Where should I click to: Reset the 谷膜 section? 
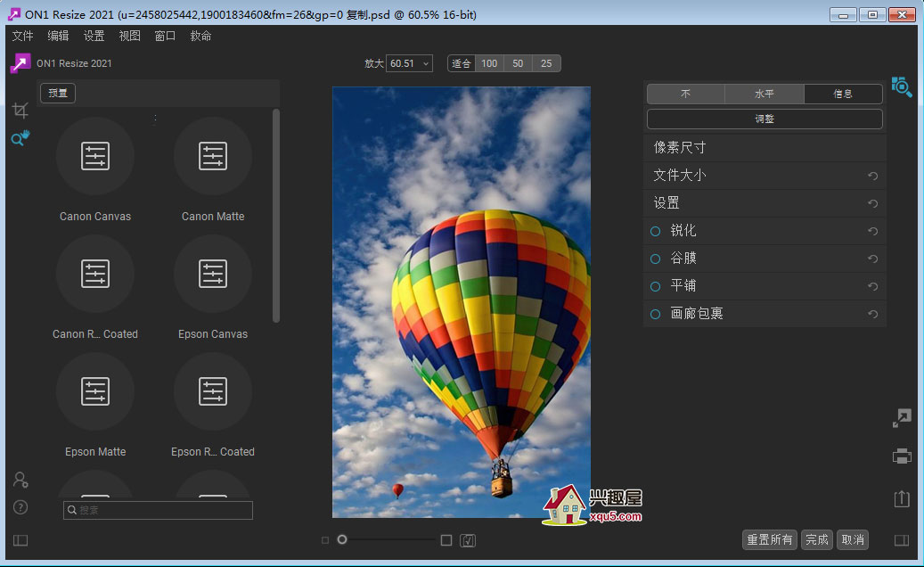pos(872,259)
